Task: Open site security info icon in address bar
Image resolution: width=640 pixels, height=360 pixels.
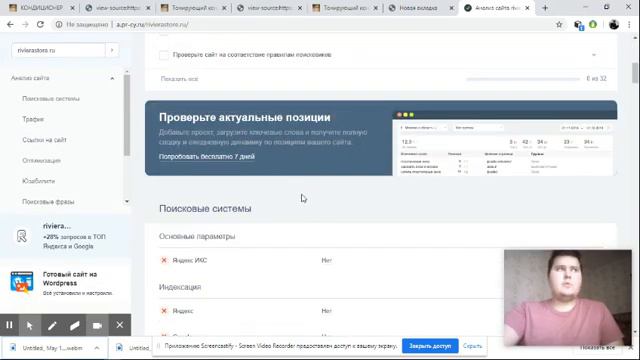Action: tap(59, 24)
